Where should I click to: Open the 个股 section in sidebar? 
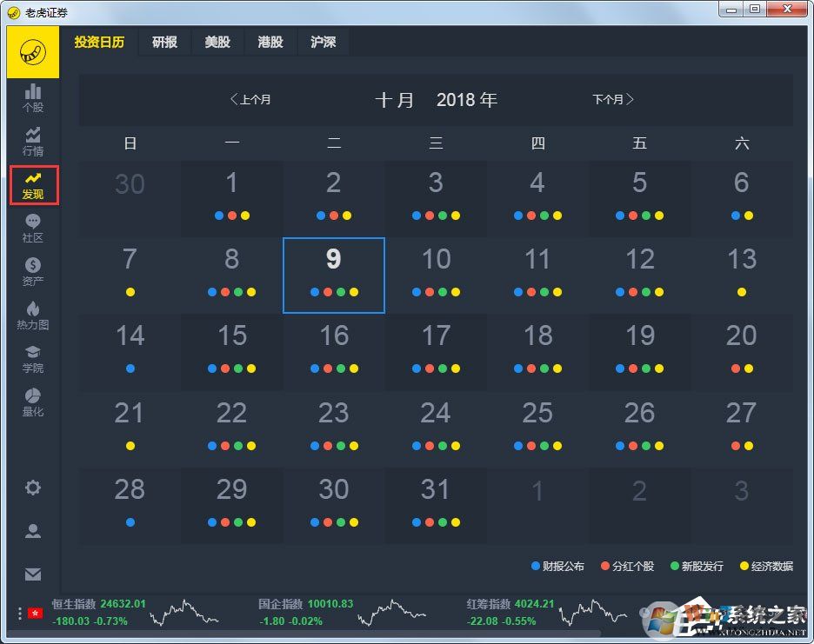[32, 98]
